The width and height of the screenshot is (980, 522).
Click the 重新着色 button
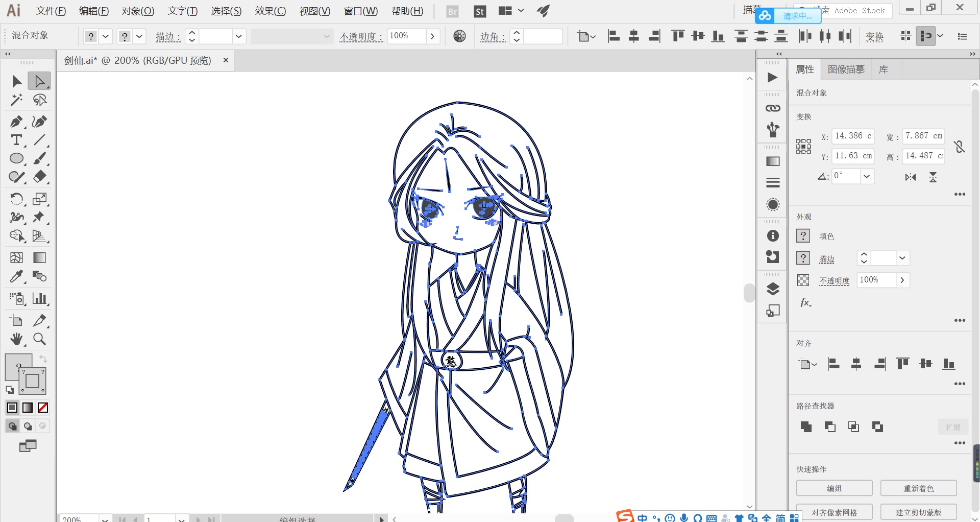[919, 488]
